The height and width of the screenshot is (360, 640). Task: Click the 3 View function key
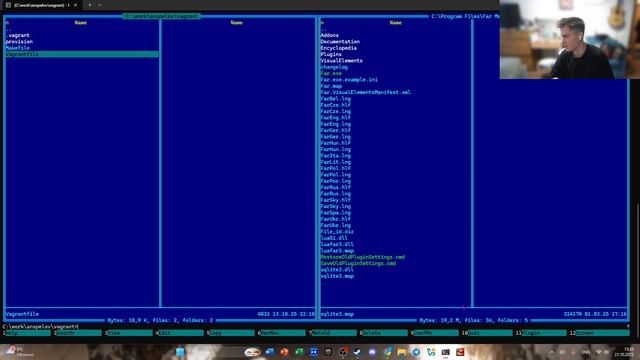[129, 333]
